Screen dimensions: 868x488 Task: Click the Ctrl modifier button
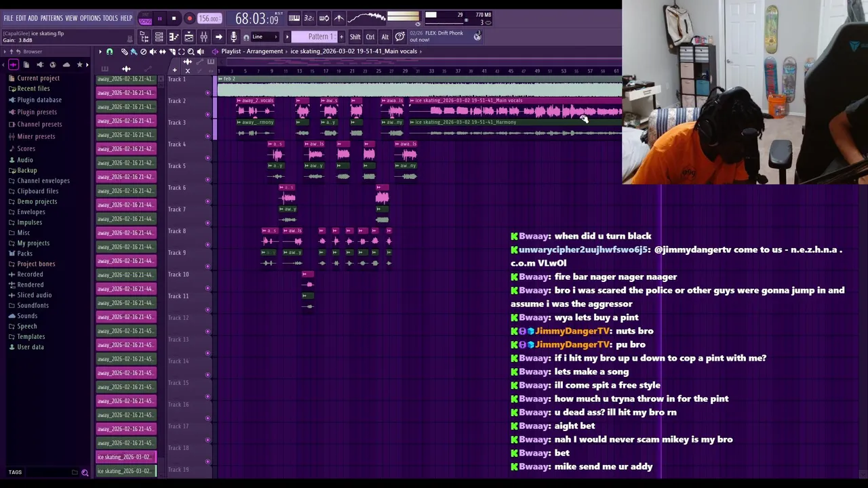click(370, 37)
